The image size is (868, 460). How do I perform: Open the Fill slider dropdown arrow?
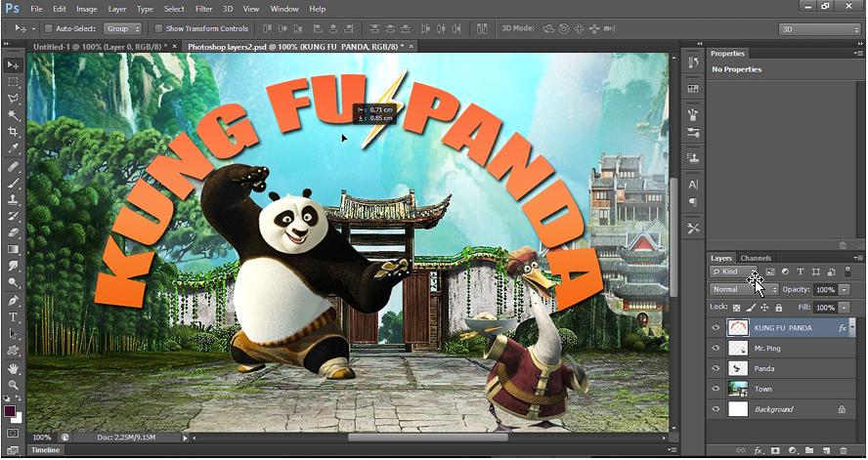pos(845,308)
